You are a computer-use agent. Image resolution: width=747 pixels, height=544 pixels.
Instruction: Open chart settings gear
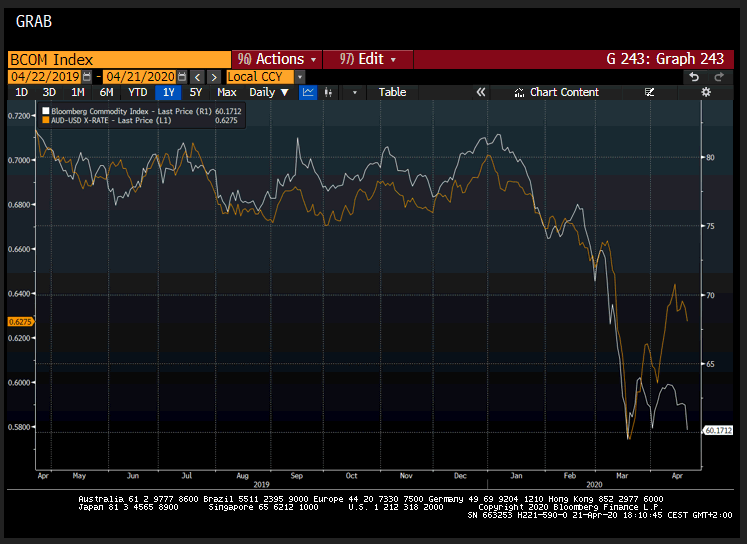pyautogui.click(x=706, y=92)
